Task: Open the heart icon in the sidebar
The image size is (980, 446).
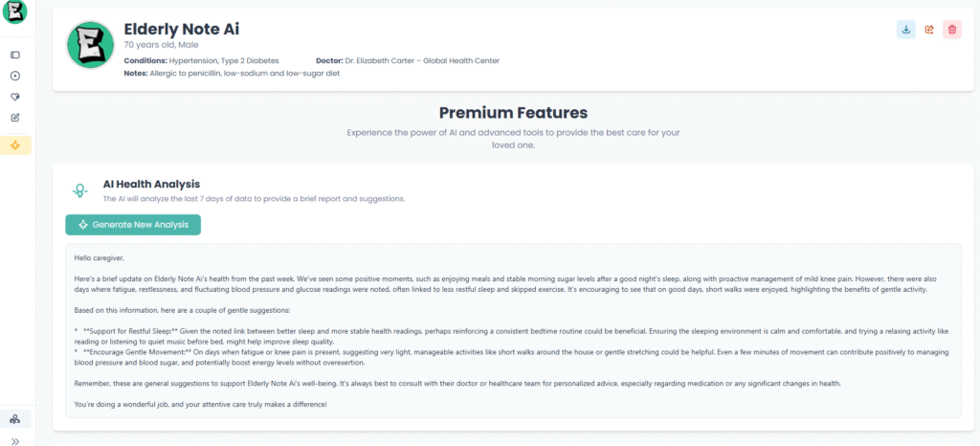Action: pos(15,97)
